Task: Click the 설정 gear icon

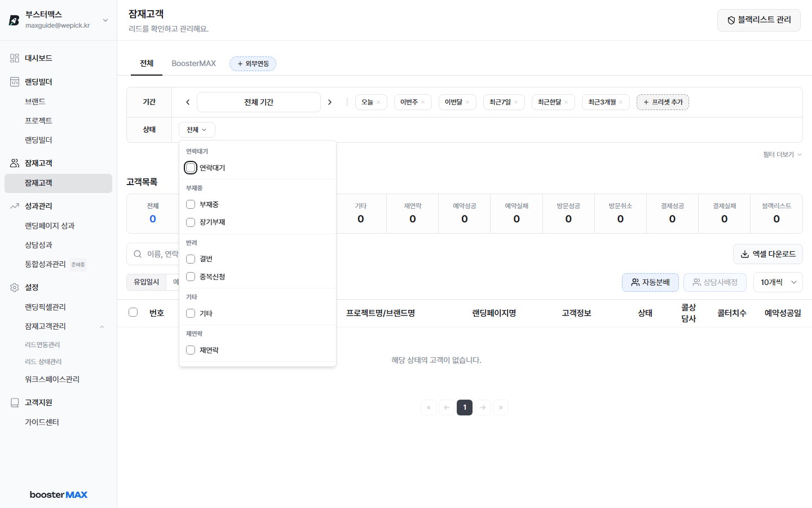Action: point(15,287)
